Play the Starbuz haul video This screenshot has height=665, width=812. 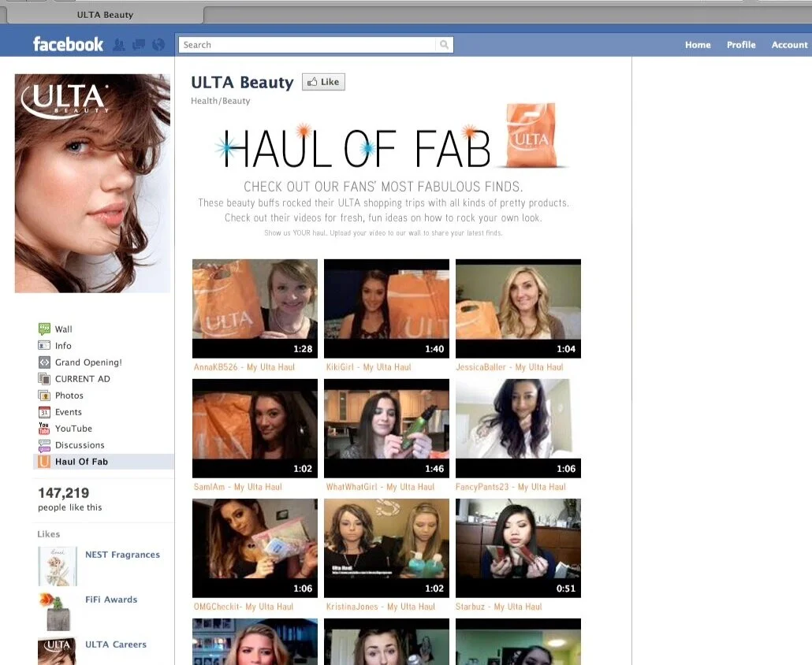tap(518, 548)
